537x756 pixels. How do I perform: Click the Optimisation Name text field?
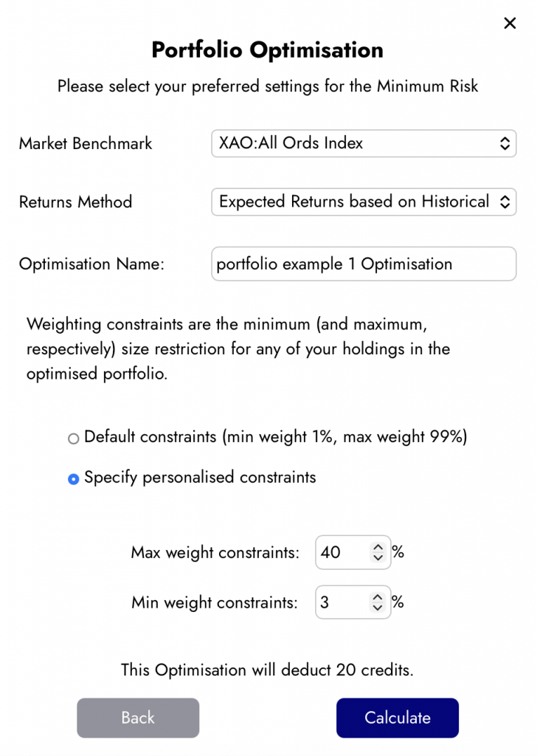coord(364,264)
